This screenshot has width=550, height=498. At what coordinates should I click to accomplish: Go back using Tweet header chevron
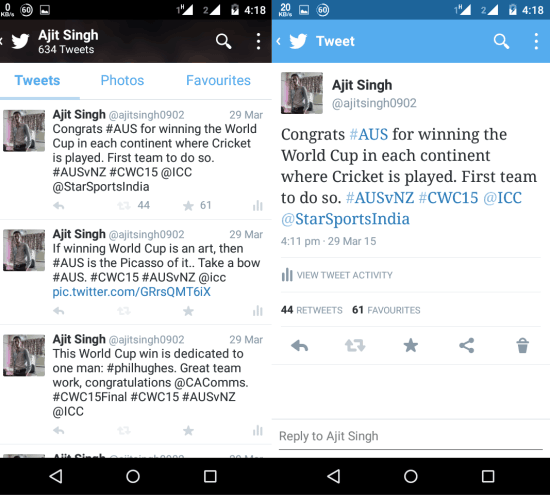click(279, 41)
